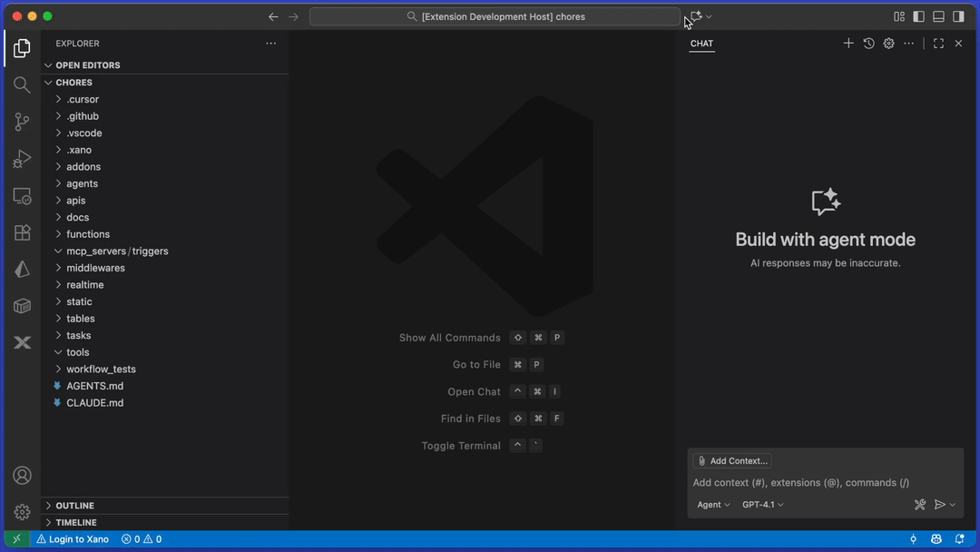Viewport: 980px width, 552px height.
Task: Open Customize Layout icon
Action: click(x=899, y=17)
